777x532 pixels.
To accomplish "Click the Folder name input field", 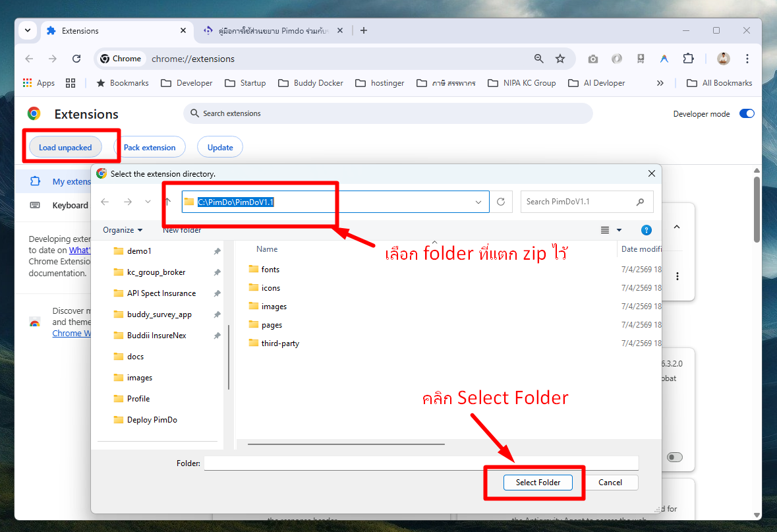I will 420,463.
